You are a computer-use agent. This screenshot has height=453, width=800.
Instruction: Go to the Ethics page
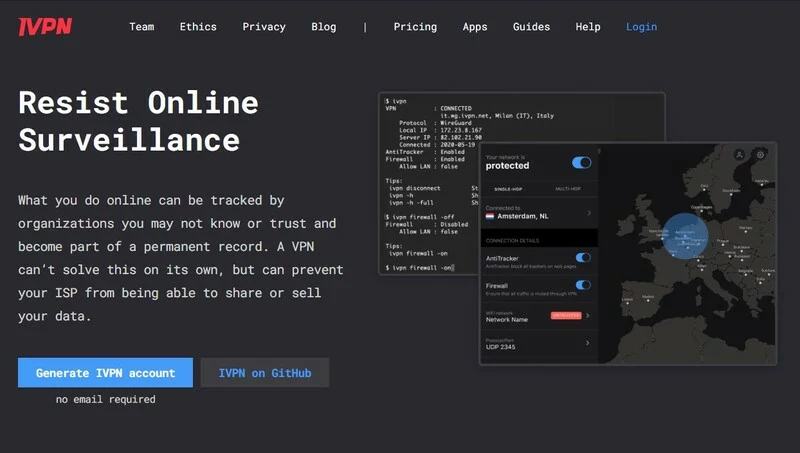tap(198, 27)
